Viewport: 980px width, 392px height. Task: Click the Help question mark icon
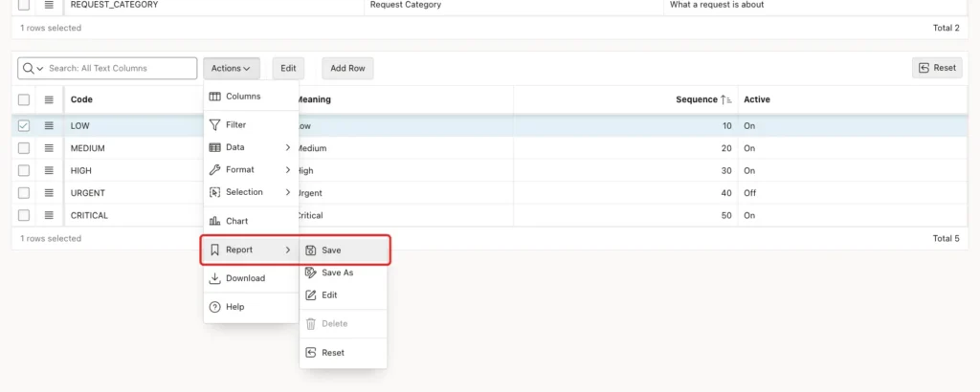214,307
